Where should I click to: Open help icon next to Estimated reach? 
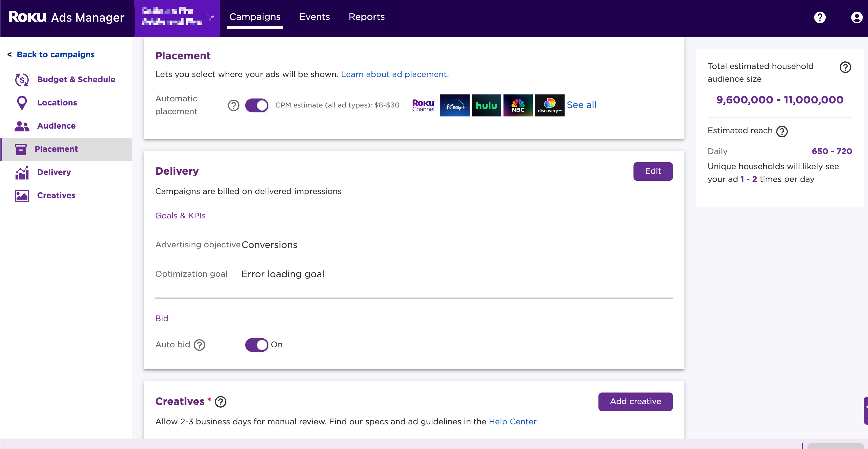(782, 132)
